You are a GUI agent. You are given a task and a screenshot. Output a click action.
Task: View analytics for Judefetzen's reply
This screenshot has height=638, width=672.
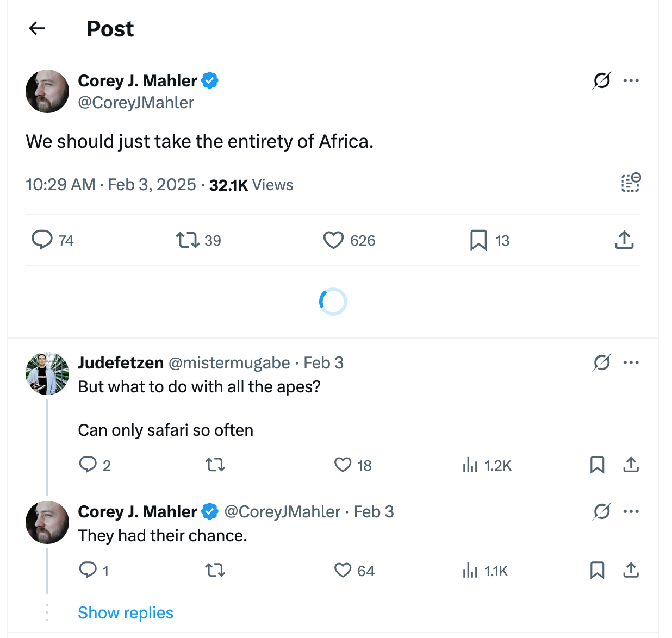[471, 465]
